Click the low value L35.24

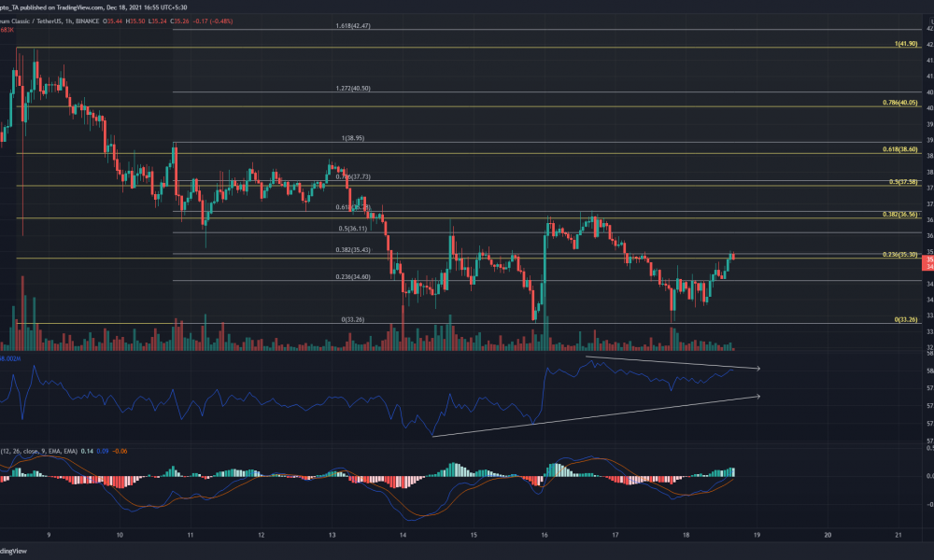point(158,21)
